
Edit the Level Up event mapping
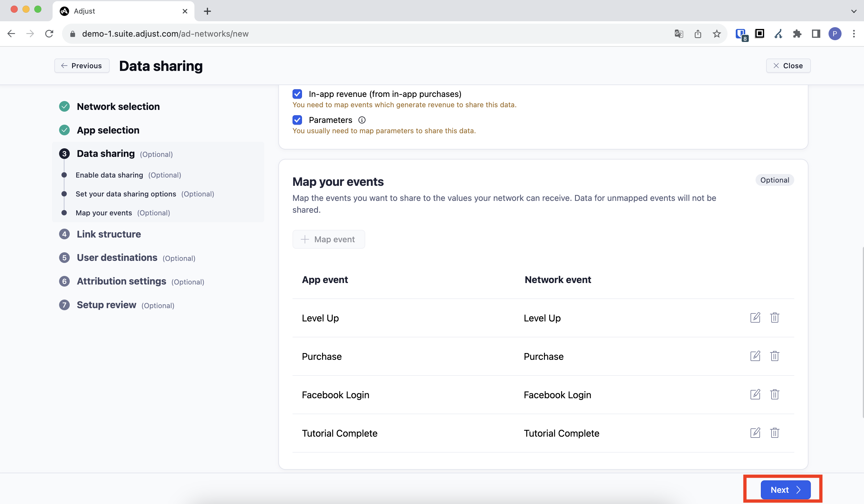(x=755, y=318)
